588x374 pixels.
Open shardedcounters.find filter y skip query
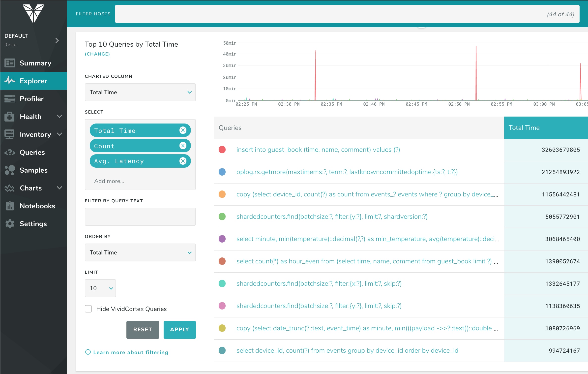[x=319, y=306]
